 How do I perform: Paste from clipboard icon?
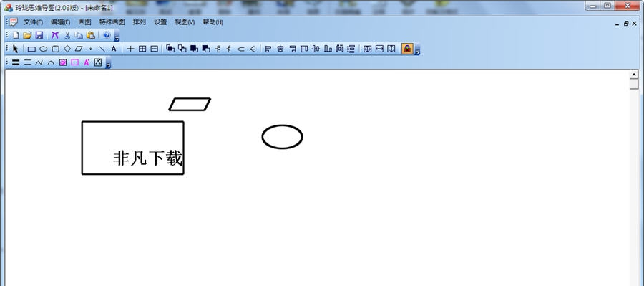pyautogui.click(x=90, y=35)
